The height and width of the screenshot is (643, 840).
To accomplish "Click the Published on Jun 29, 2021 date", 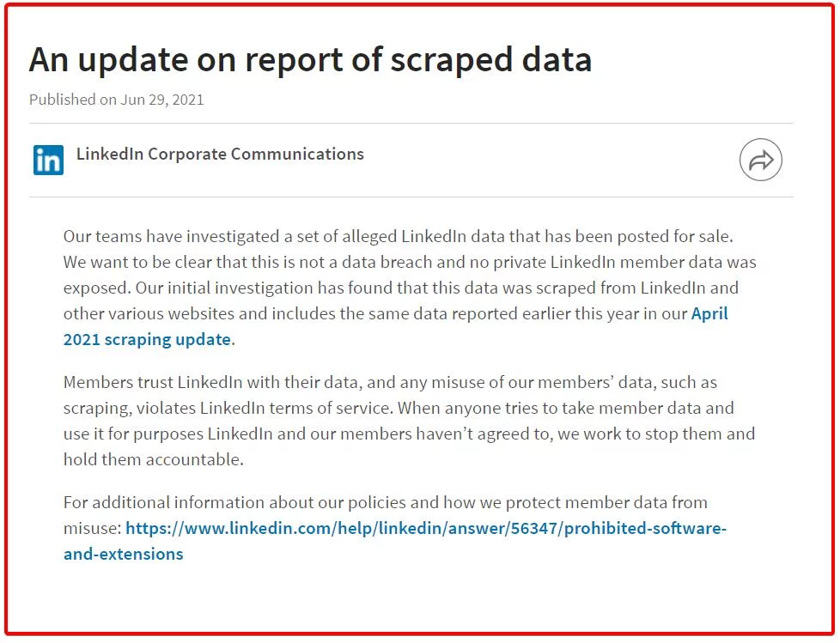I will point(117,100).
